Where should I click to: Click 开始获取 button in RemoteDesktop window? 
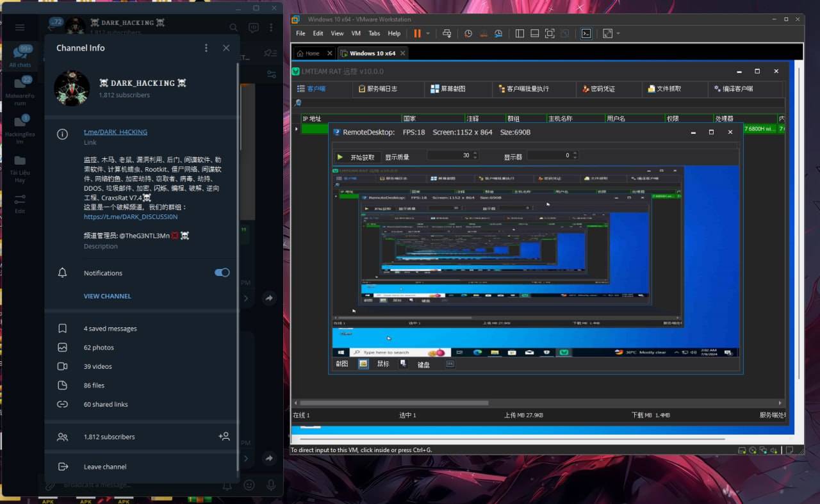pyautogui.click(x=357, y=157)
